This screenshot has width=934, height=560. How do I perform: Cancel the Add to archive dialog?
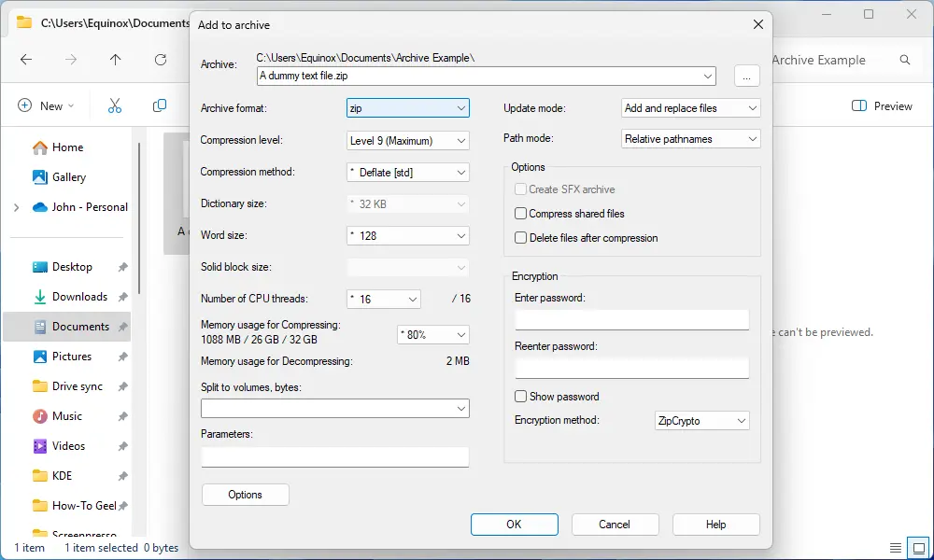[x=615, y=525]
